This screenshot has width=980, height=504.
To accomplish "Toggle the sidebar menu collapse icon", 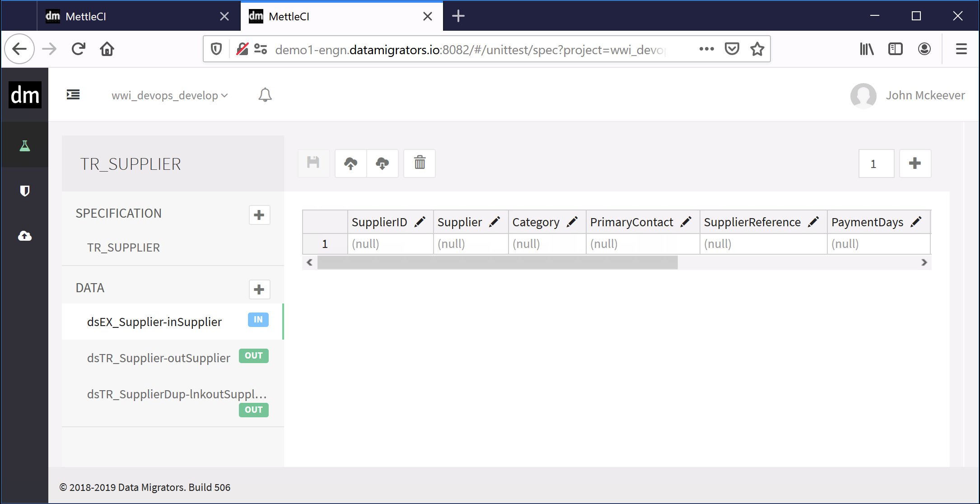I will [73, 94].
